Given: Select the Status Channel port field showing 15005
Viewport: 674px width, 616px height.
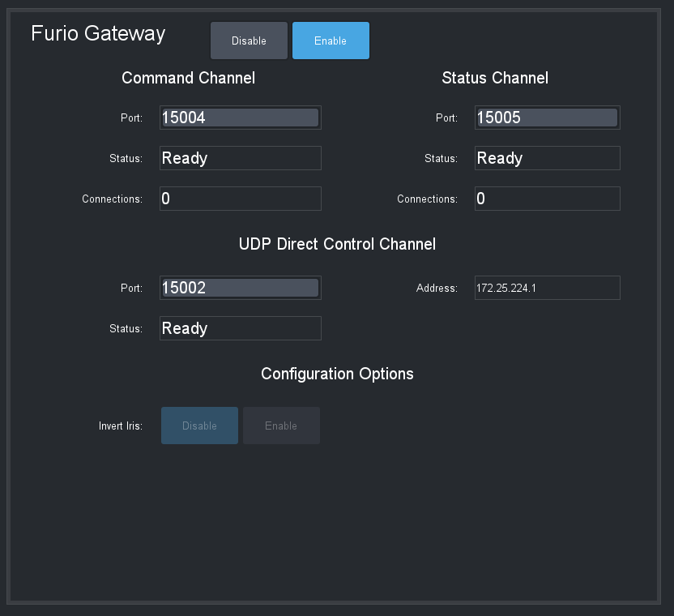Looking at the screenshot, I should (547, 117).
